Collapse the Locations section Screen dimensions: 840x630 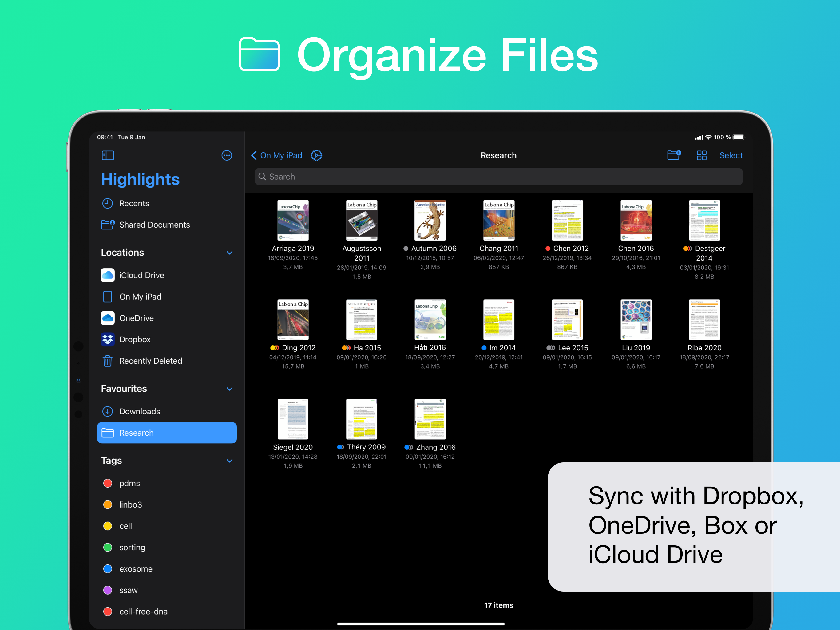(229, 253)
